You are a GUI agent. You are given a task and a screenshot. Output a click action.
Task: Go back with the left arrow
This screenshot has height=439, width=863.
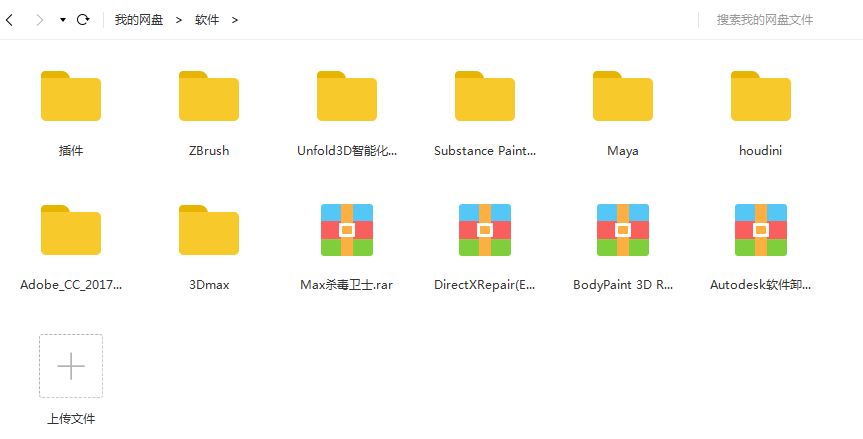pos(9,20)
